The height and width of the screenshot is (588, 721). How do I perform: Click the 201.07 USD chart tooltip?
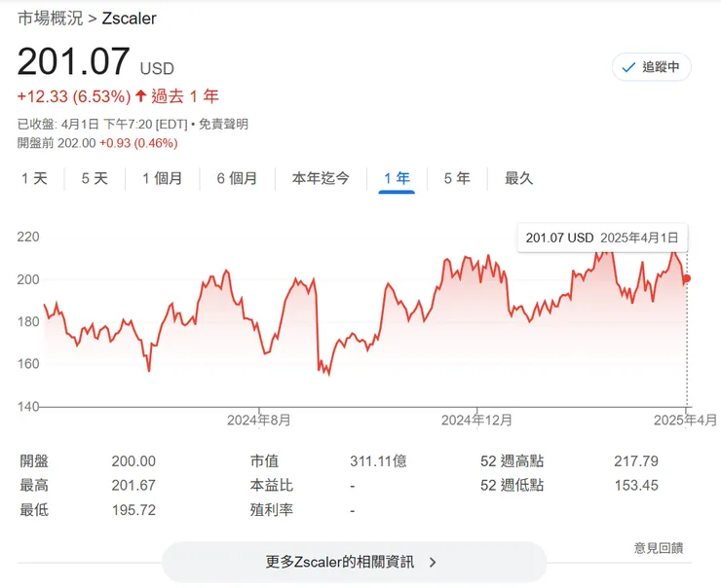pyautogui.click(x=602, y=238)
